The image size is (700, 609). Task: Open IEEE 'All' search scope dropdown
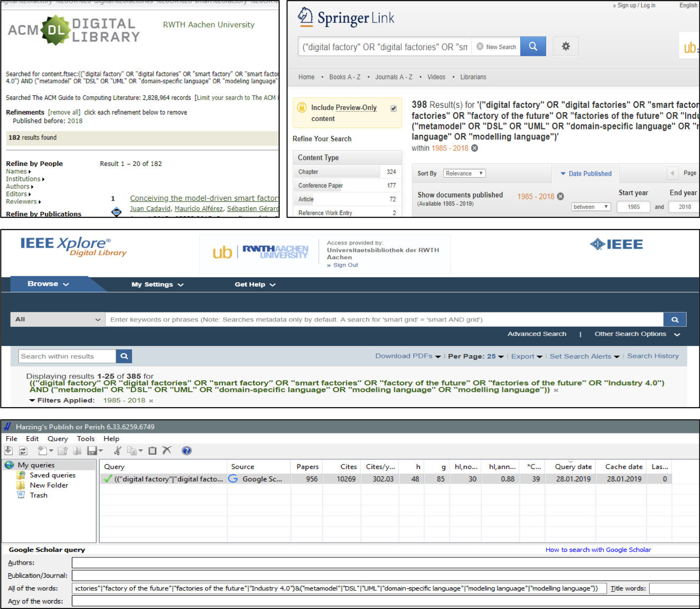click(x=58, y=319)
